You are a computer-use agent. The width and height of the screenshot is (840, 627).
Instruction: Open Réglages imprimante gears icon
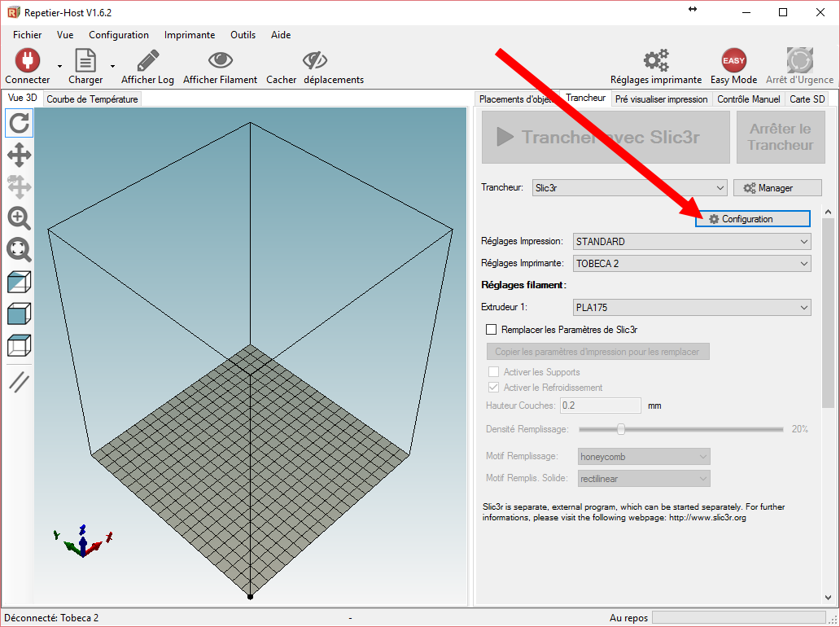[x=655, y=60]
